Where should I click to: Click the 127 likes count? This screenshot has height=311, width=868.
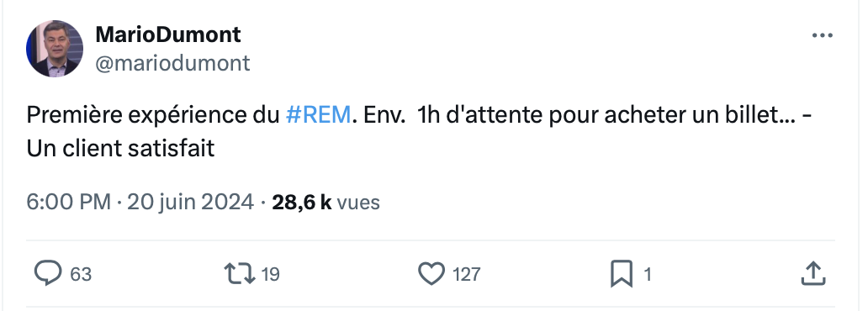click(x=466, y=275)
